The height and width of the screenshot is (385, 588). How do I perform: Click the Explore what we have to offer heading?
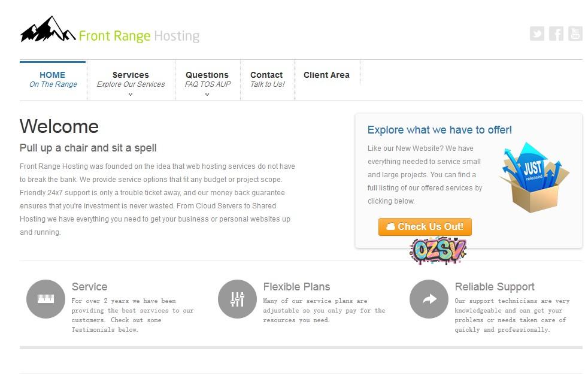[x=440, y=130]
